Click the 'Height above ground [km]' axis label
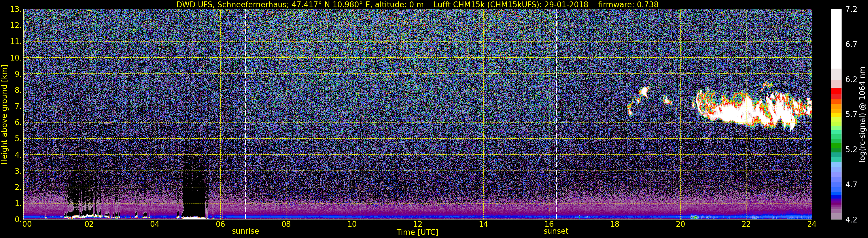Image resolution: width=868 pixels, height=238 pixels. coord(4,114)
